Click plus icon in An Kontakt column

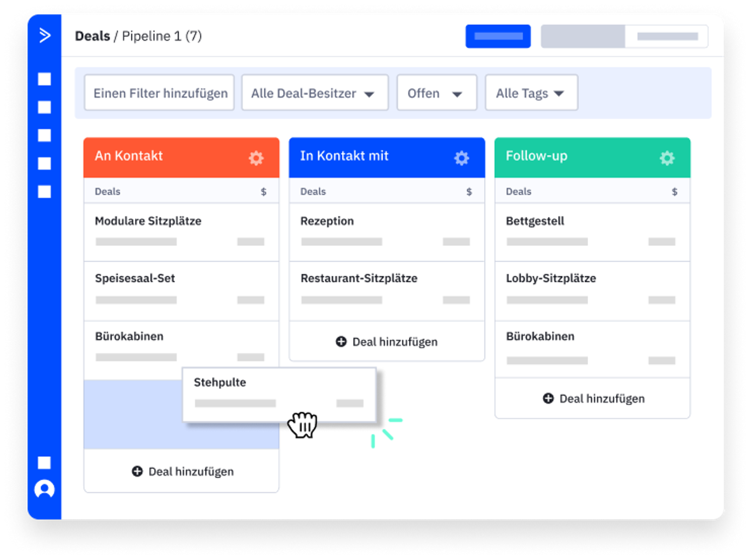click(x=137, y=471)
